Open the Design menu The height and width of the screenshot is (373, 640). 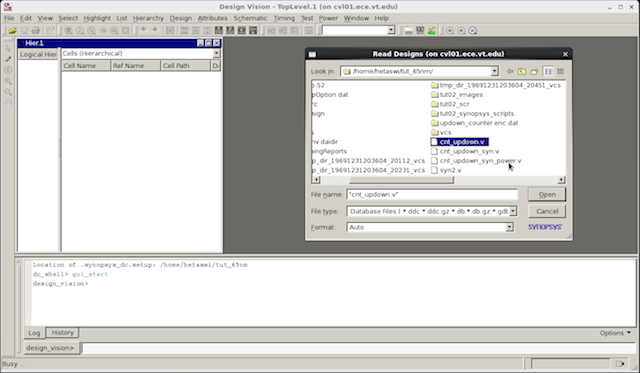click(x=180, y=18)
